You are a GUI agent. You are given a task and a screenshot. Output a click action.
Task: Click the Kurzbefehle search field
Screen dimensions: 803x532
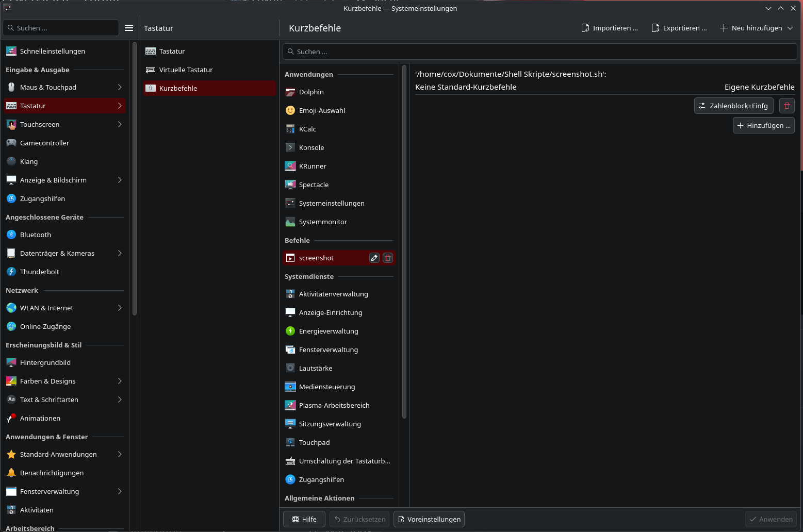(x=539, y=52)
